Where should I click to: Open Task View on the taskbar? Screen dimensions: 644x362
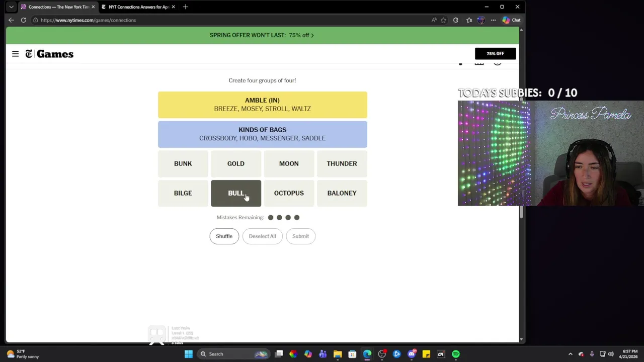pyautogui.click(x=279, y=354)
